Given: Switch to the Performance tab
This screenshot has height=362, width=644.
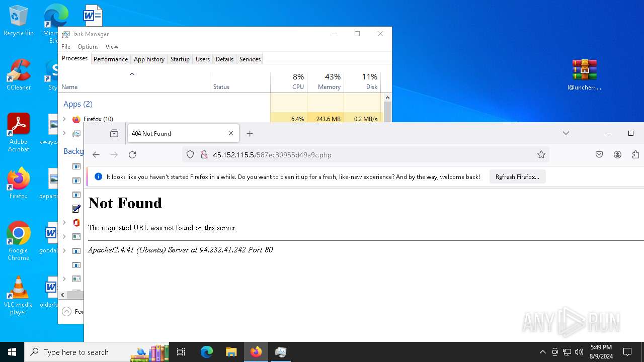Looking at the screenshot, I should [111, 59].
